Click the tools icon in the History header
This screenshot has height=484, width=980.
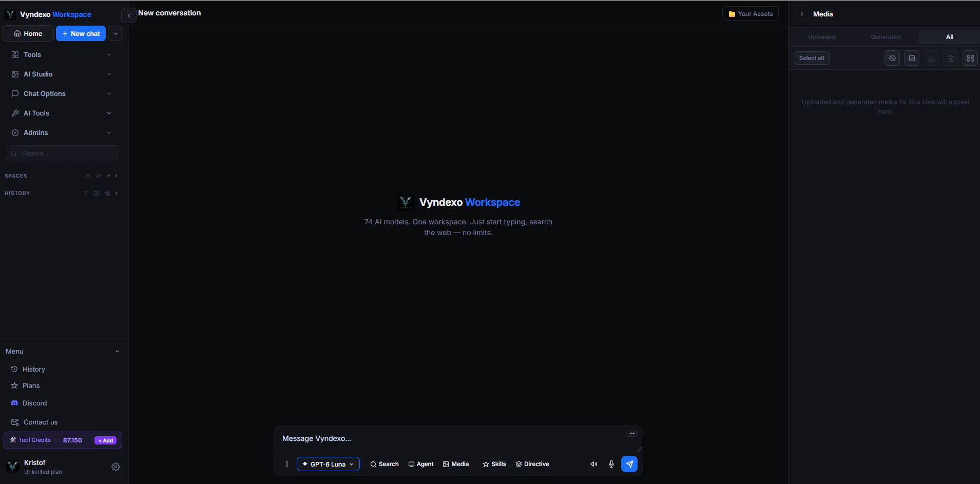[x=107, y=193]
